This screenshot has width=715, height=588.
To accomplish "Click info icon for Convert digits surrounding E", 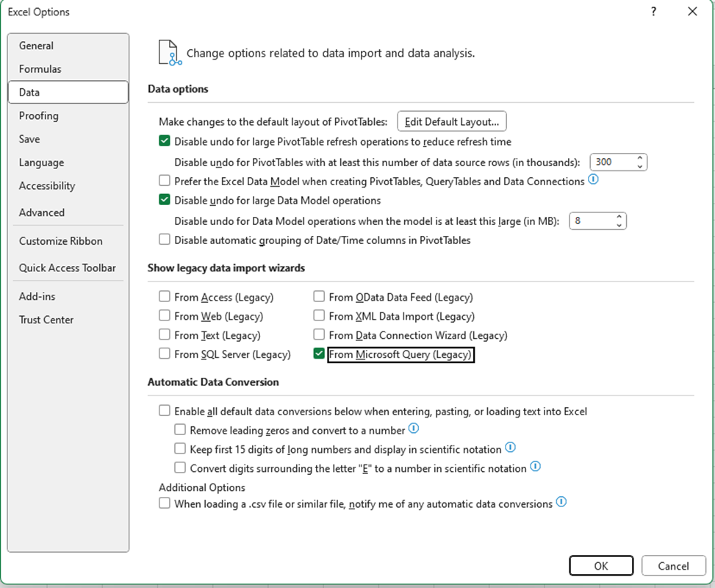I will [x=535, y=467].
